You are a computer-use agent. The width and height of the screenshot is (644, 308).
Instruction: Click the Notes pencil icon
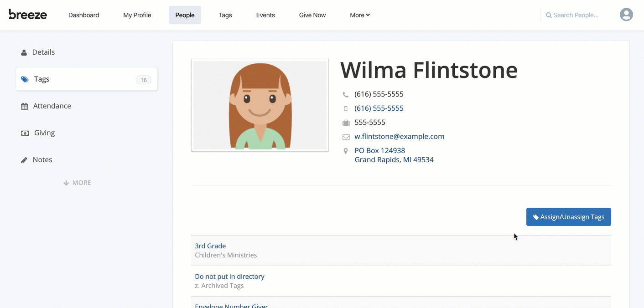pyautogui.click(x=24, y=160)
